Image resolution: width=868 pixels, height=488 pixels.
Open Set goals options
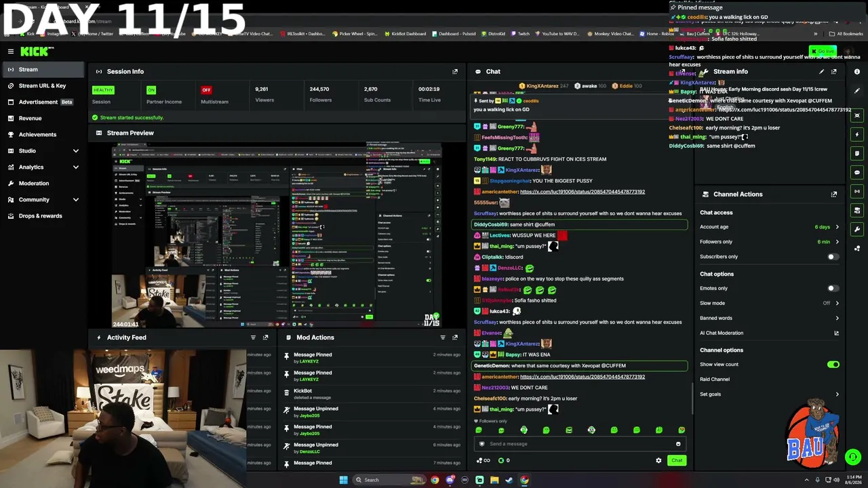pos(769,394)
